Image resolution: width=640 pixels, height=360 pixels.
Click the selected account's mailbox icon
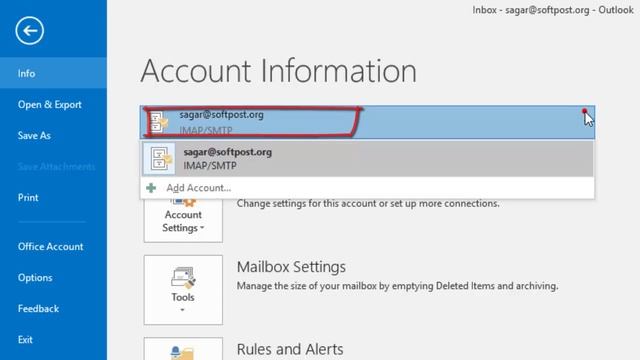coord(159,122)
